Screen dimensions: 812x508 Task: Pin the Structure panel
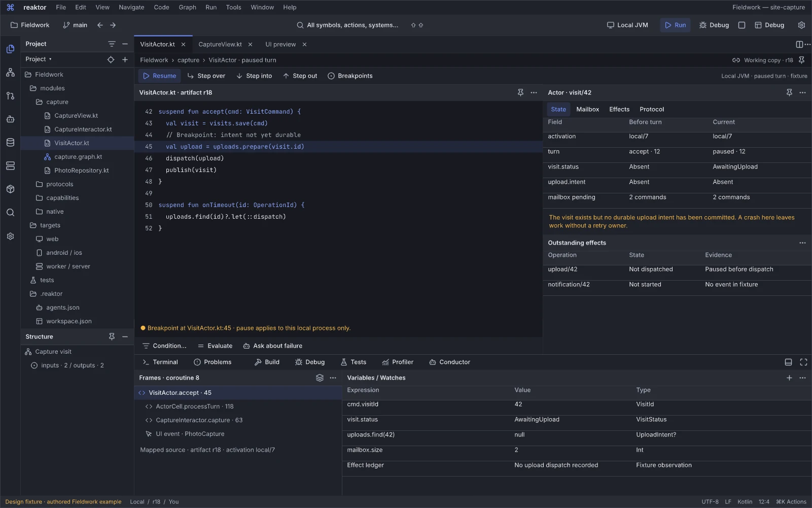112,336
